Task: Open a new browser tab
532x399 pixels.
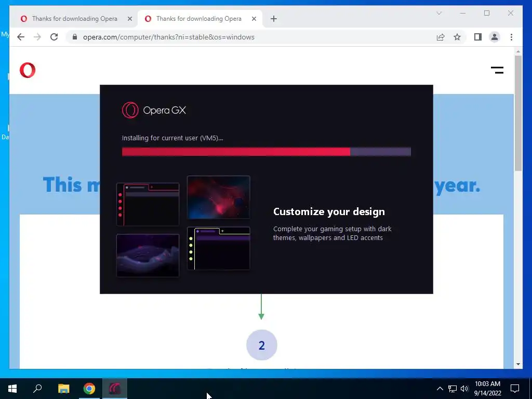Action: pos(274,19)
